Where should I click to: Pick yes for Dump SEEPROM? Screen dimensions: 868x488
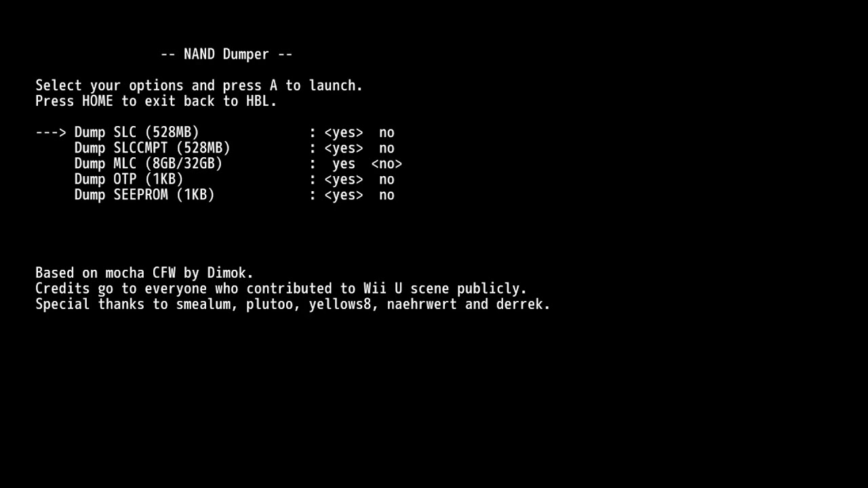(344, 195)
